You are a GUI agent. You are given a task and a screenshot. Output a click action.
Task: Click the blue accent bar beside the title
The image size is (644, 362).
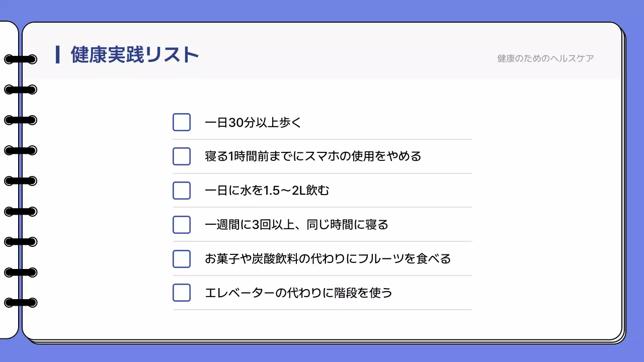click(x=58, y=55)
